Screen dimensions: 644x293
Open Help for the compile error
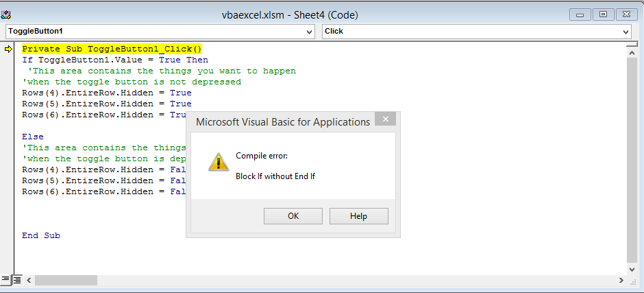click(358, 216)
